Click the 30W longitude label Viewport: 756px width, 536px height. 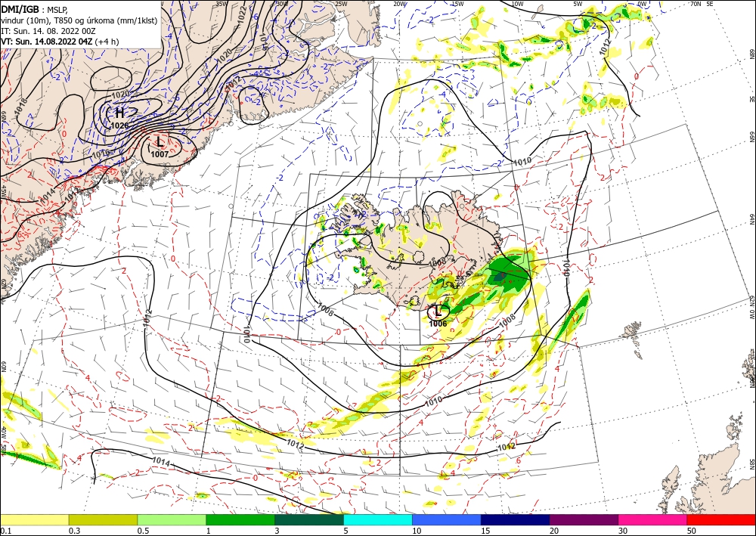click(x=282, y=3)
